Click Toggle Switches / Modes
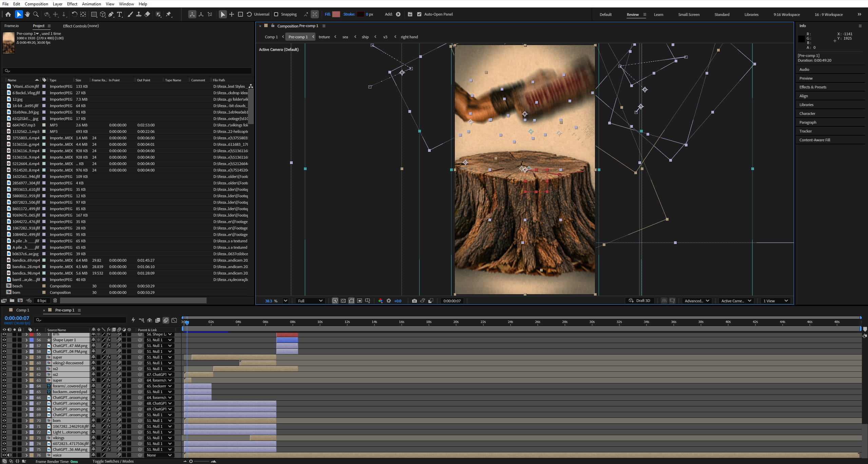868x464 pixels. tap(113, 461)
